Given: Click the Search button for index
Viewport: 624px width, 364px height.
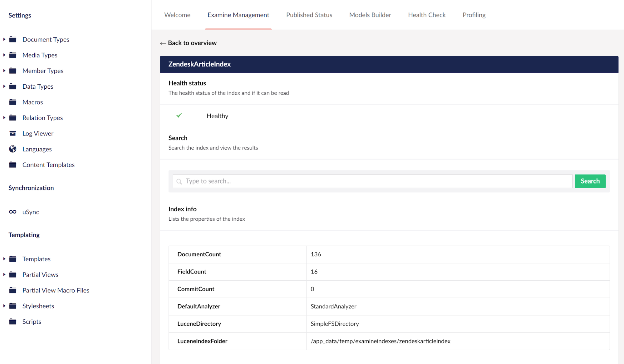Looking at the screenshot, I should (x=590, y=181).
